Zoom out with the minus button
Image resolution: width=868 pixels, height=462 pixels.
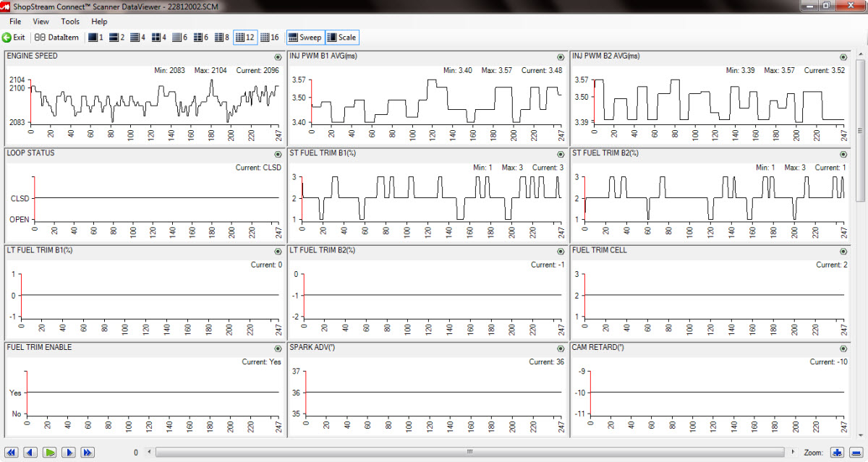tap(855, 452)
